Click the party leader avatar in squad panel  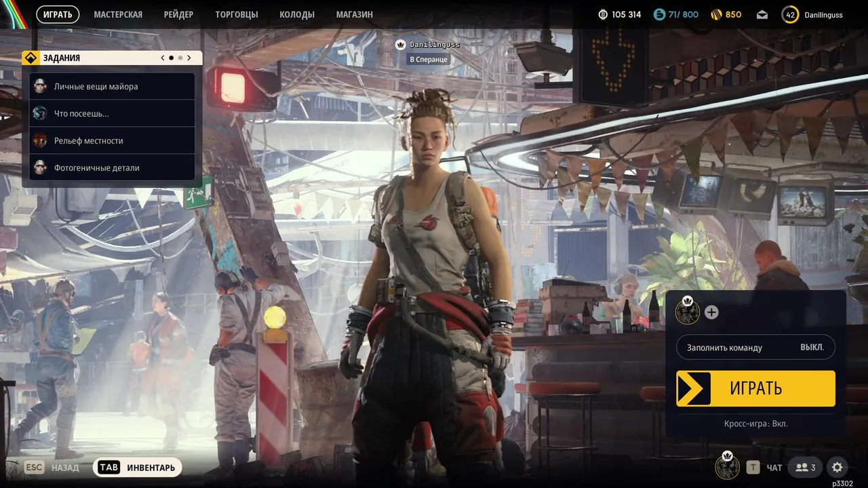click(688, 312)
